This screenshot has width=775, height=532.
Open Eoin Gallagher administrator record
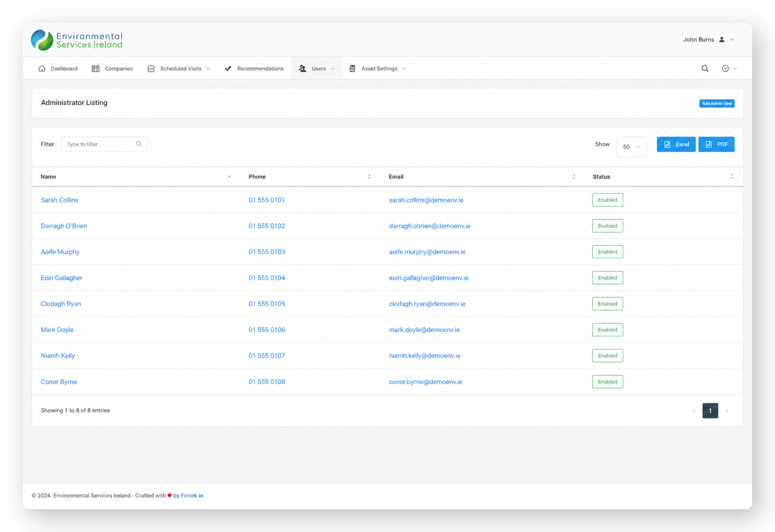coord(62,278)
